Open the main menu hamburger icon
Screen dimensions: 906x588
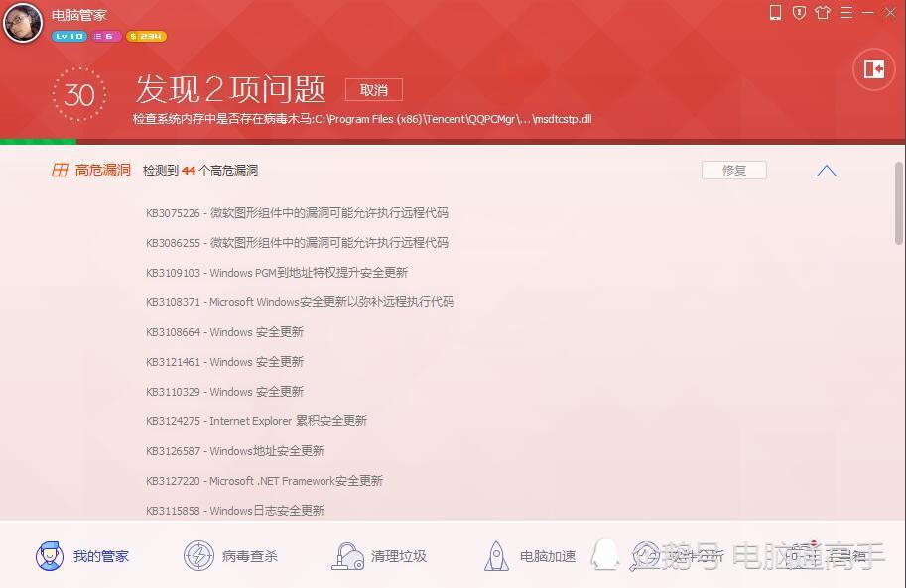[845, 12]
